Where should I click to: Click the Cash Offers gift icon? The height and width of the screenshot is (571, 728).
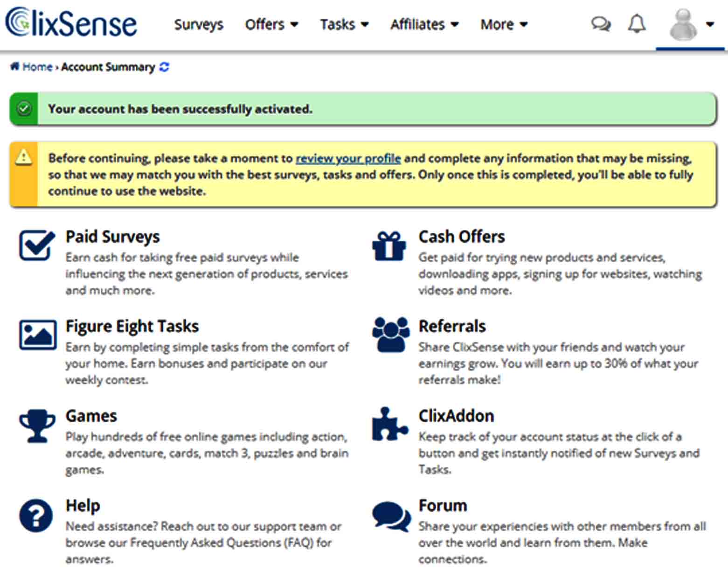(x=389, y=245)
